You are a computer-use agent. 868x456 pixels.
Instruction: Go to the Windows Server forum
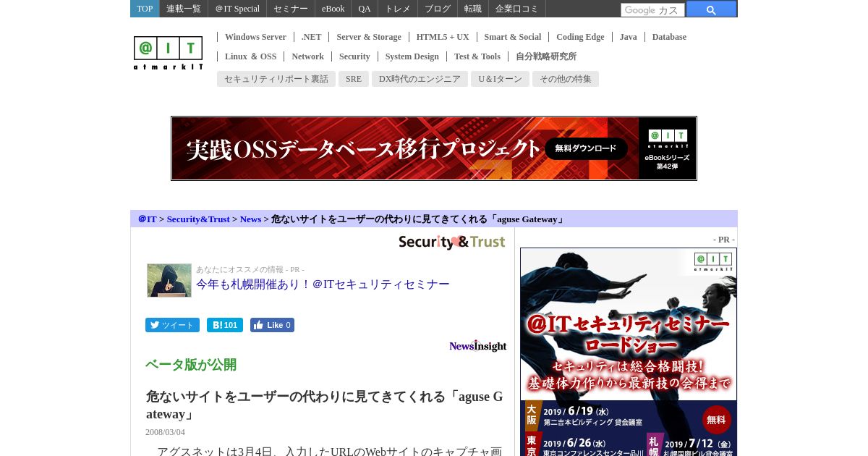[x=255, y=37]
